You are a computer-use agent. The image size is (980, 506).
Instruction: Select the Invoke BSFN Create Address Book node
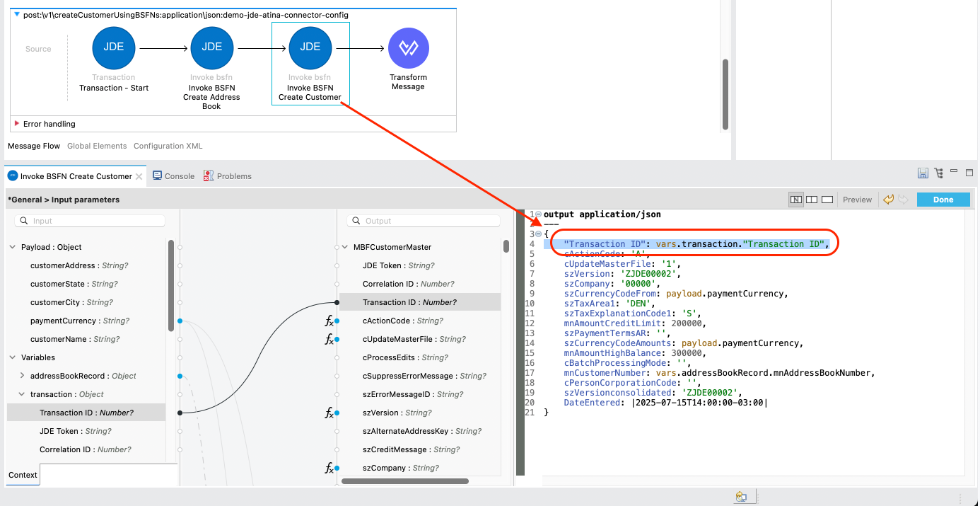(211, 47)
